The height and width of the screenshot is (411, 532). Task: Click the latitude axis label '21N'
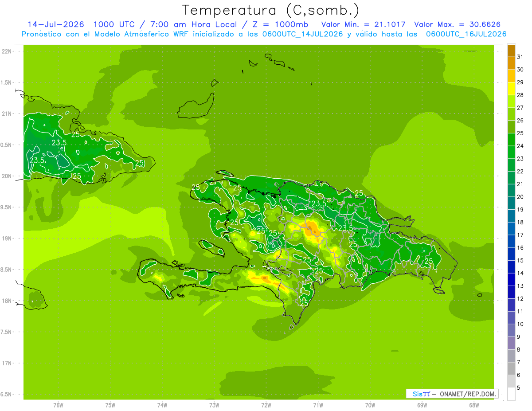8,114
